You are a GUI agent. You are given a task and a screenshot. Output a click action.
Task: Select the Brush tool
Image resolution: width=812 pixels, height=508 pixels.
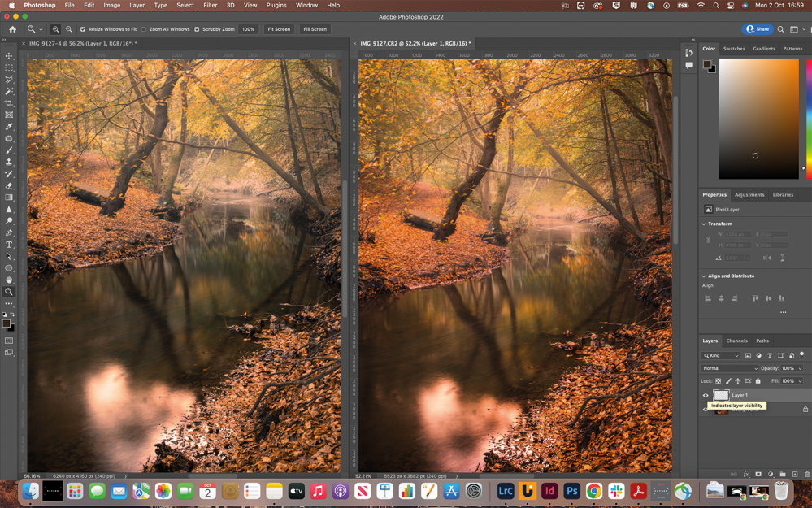[x=9, y=150]
